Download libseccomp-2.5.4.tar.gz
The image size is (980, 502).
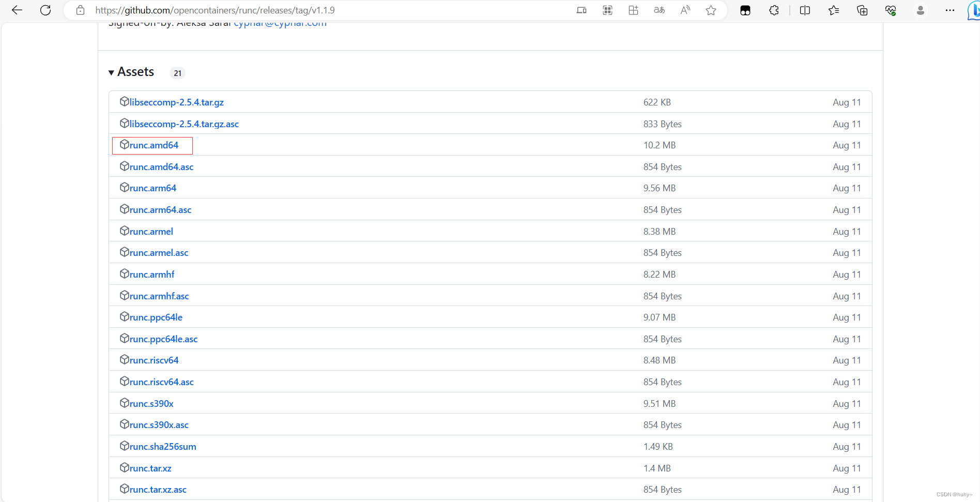(x=177, y=102)
